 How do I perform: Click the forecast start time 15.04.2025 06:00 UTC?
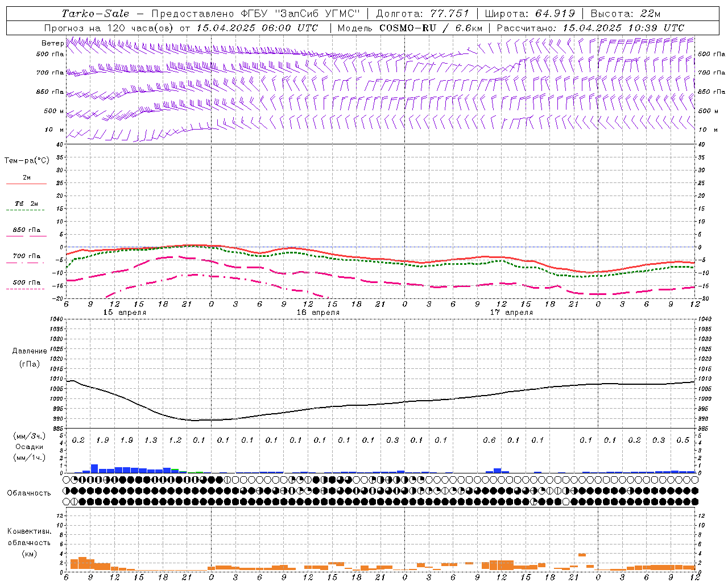pos(257,28)
